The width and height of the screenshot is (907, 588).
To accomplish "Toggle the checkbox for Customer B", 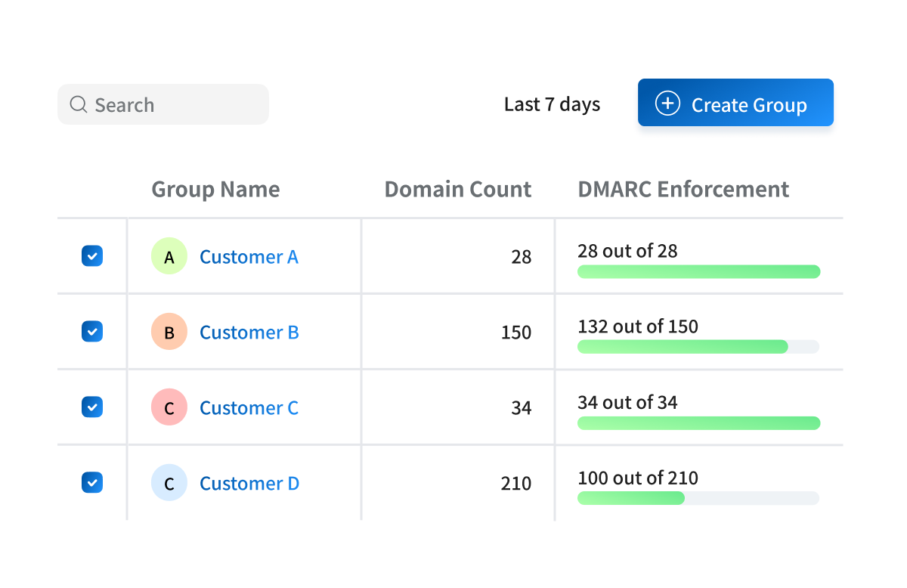I will tap(92, 332).
